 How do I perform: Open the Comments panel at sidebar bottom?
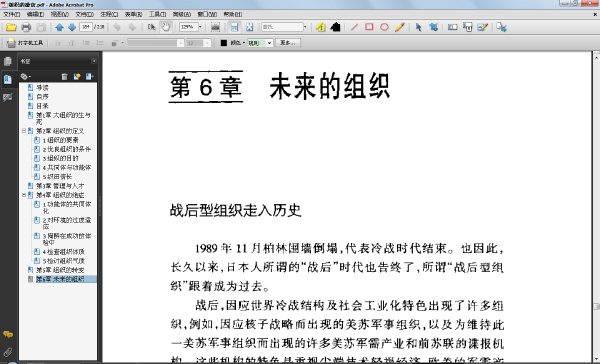coord(8,335)
